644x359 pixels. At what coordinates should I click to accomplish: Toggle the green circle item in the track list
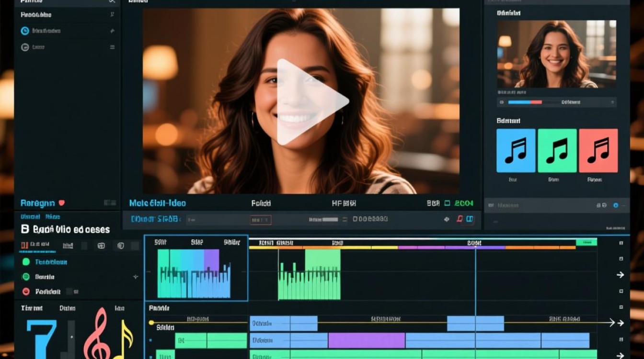point(26,262)
